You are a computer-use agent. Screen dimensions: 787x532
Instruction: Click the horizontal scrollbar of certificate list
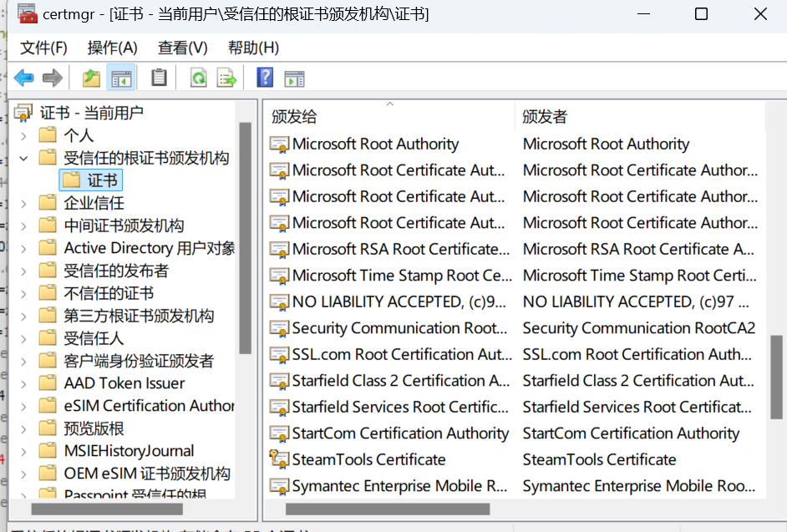tap(388, 509)
